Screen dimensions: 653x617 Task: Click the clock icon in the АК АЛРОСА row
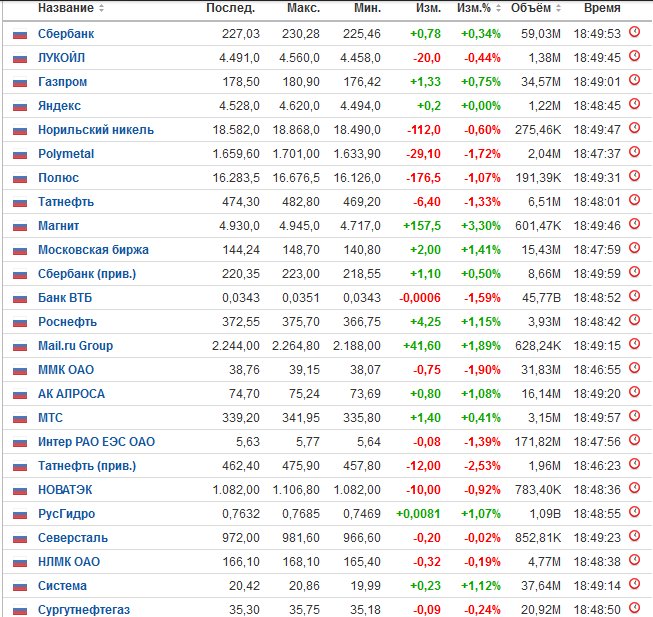tap(634, 392)
